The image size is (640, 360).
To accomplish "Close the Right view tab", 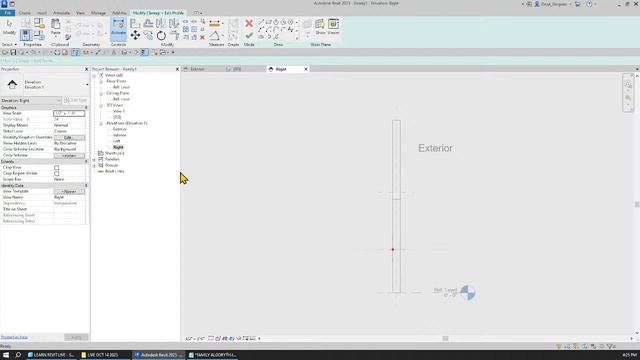I will (306, 69).
